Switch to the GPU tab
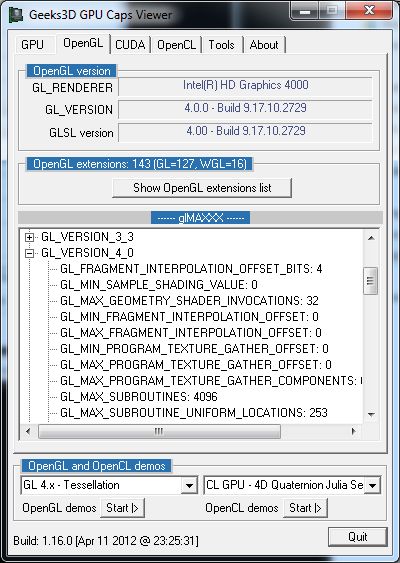Viewport: 400px width, 563px height. [x=33, y=45]
